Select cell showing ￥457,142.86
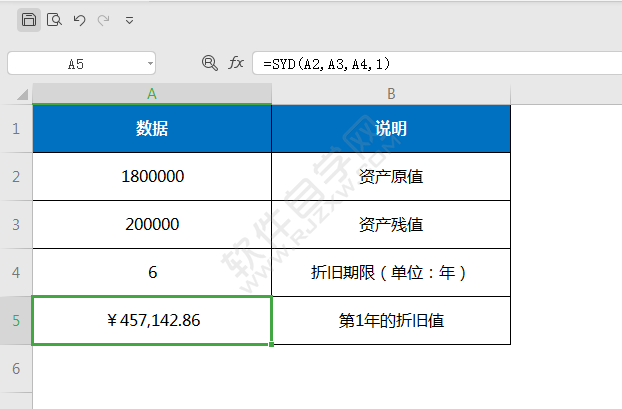This screenshot has height=409, width=622. pyautogui.click(x=152, y=321)
